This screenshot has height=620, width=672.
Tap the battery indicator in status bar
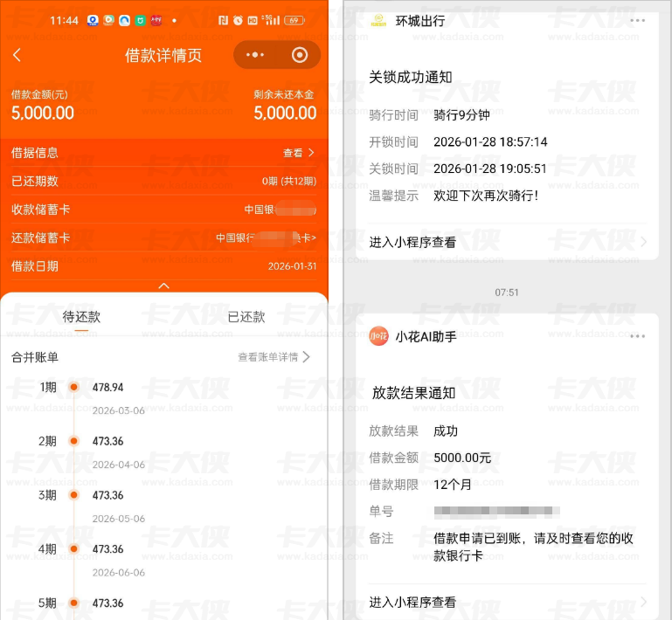(294, 20)
